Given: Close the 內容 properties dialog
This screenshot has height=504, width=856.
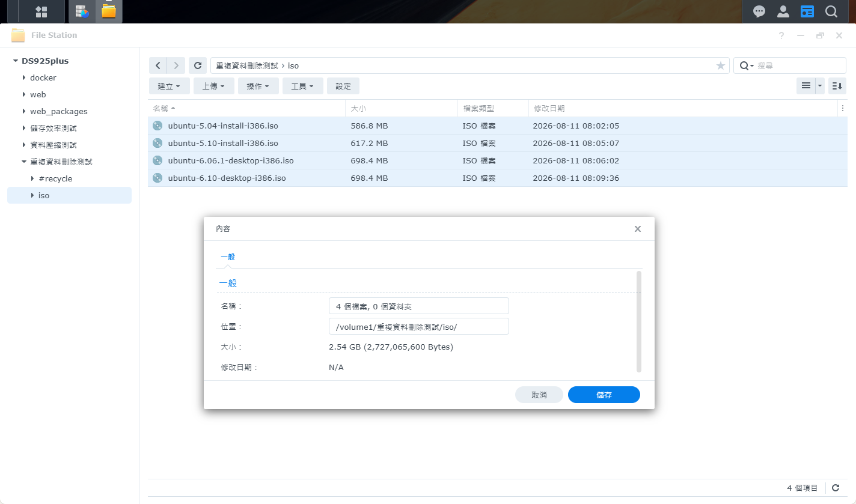Looking at the screenshot, I should click(638, 229).
